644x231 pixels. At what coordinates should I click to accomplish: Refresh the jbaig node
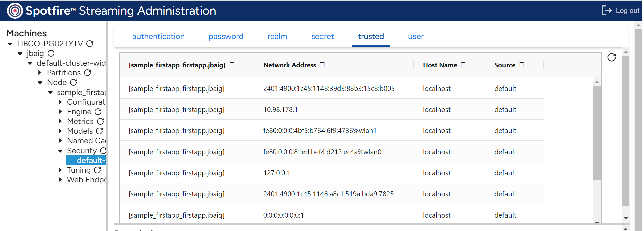click(x=51, y=53)
